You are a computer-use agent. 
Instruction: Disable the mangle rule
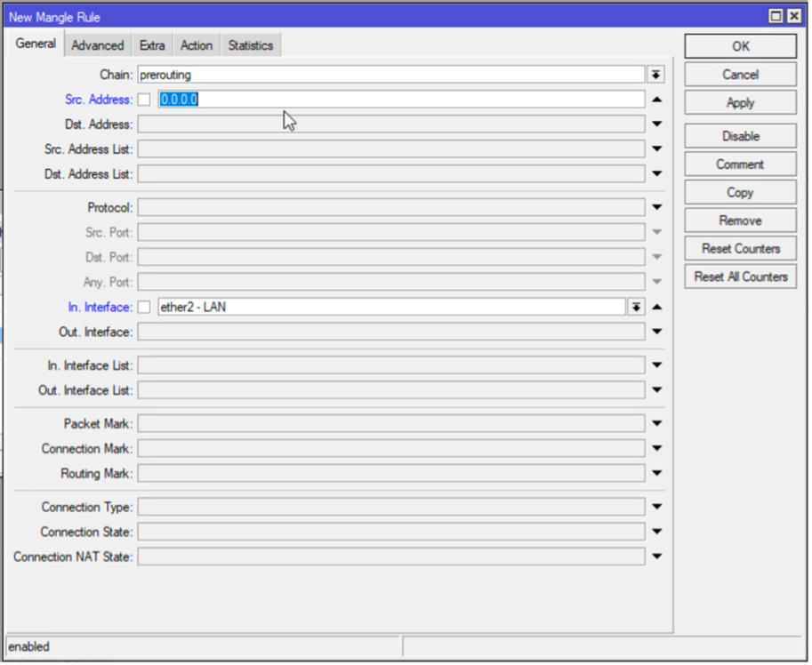click(740, 135)
